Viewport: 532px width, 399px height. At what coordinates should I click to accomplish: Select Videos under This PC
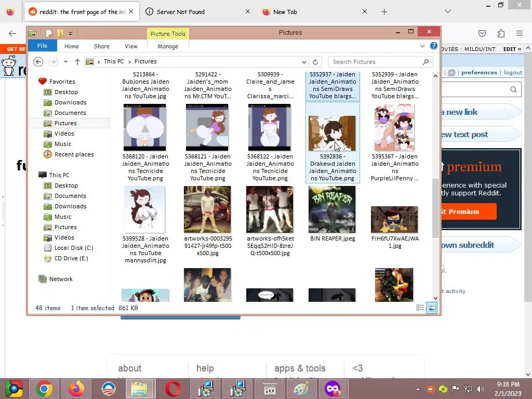pyautogui.click(x=59, y=237)
